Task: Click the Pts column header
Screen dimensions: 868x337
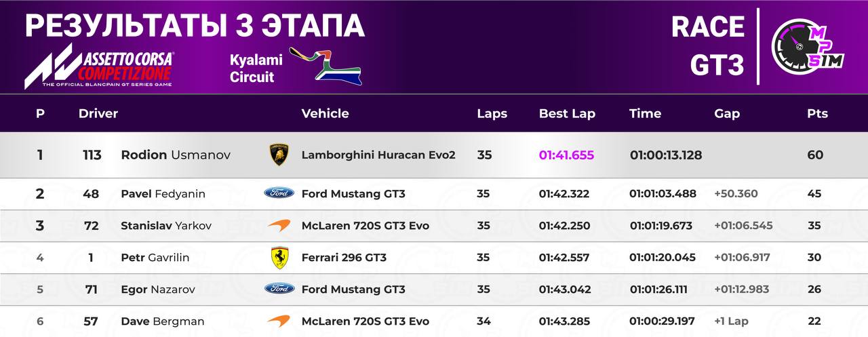Action: pos(817,113)
